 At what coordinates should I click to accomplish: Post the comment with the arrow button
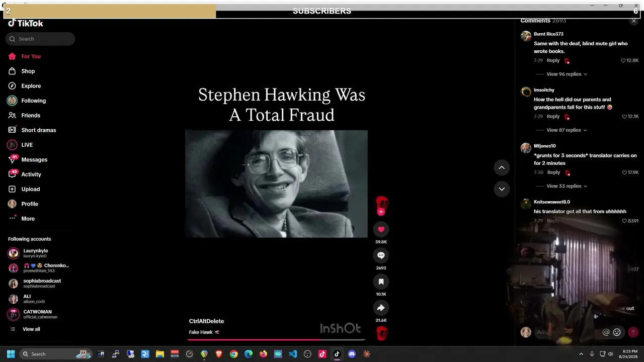(633, 332)
